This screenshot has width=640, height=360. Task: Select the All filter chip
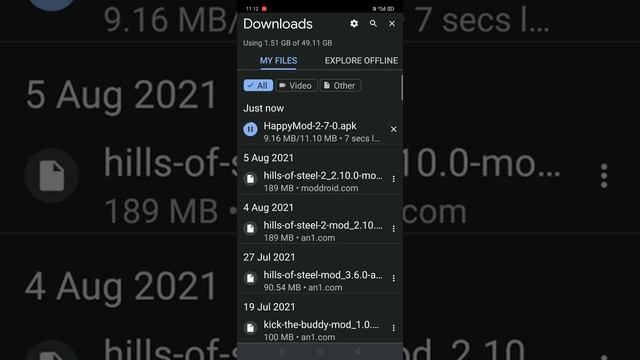click(258, 85)
